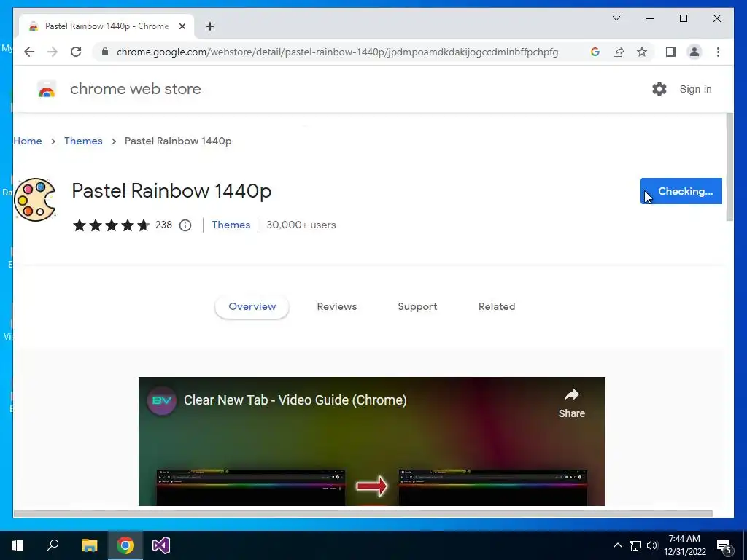747x560 pixels.
Task: Open the volume control
Action: [x=652, y=545]
